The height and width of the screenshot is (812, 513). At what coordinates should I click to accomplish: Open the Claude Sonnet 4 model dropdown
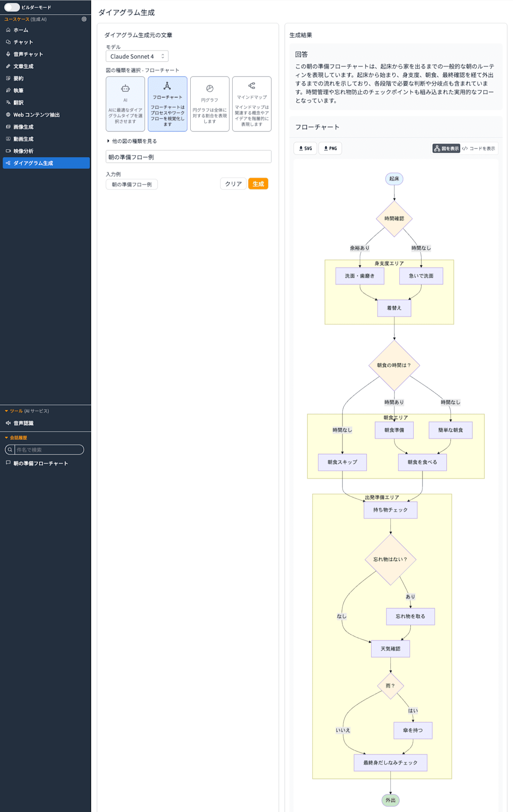137,56
